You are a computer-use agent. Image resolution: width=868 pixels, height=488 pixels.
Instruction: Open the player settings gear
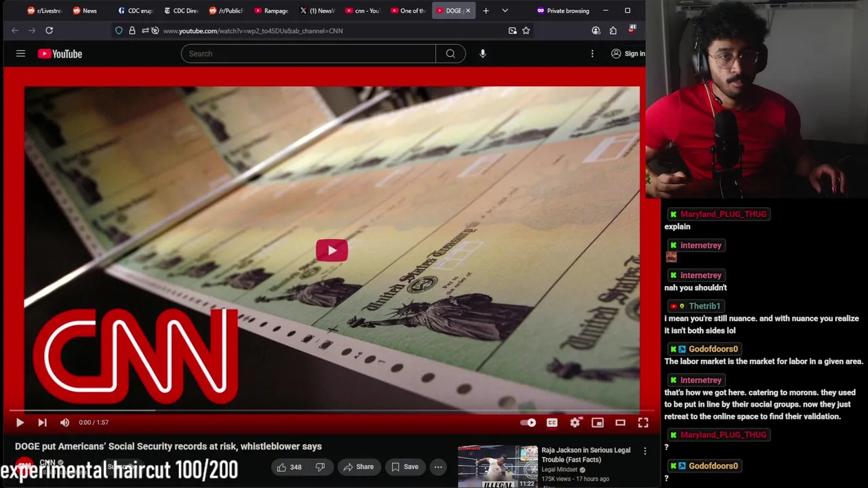point(575,422)
